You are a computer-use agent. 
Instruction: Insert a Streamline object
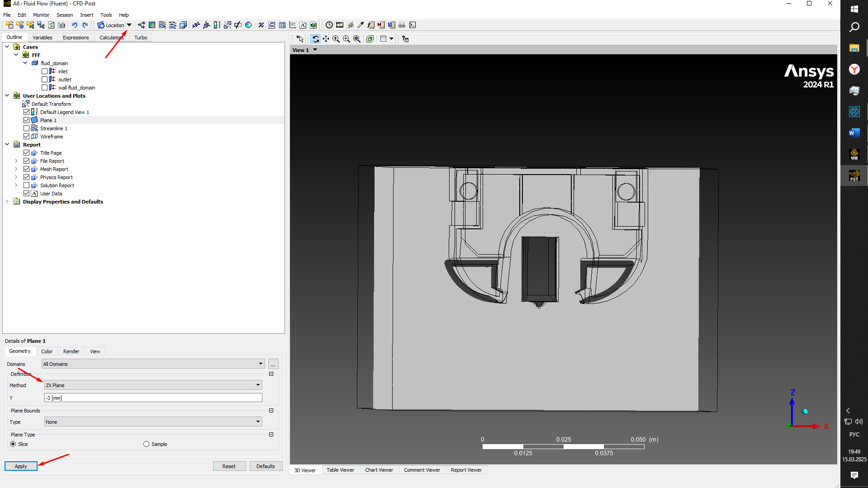click(162, 25)
